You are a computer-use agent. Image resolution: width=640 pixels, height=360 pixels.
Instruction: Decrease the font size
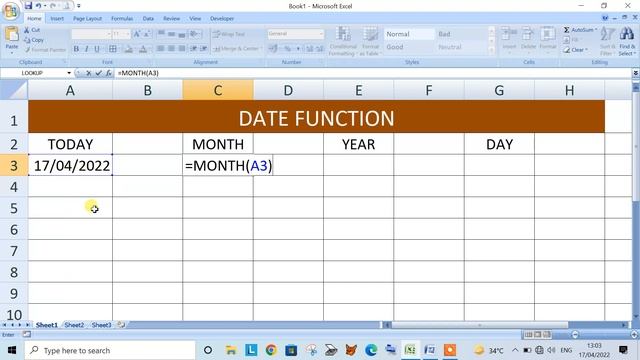click(x=147, y=34)
